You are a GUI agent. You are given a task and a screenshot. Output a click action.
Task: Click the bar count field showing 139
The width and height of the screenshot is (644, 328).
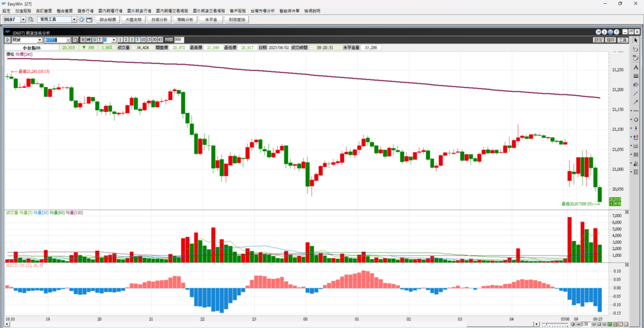point(586,324)
